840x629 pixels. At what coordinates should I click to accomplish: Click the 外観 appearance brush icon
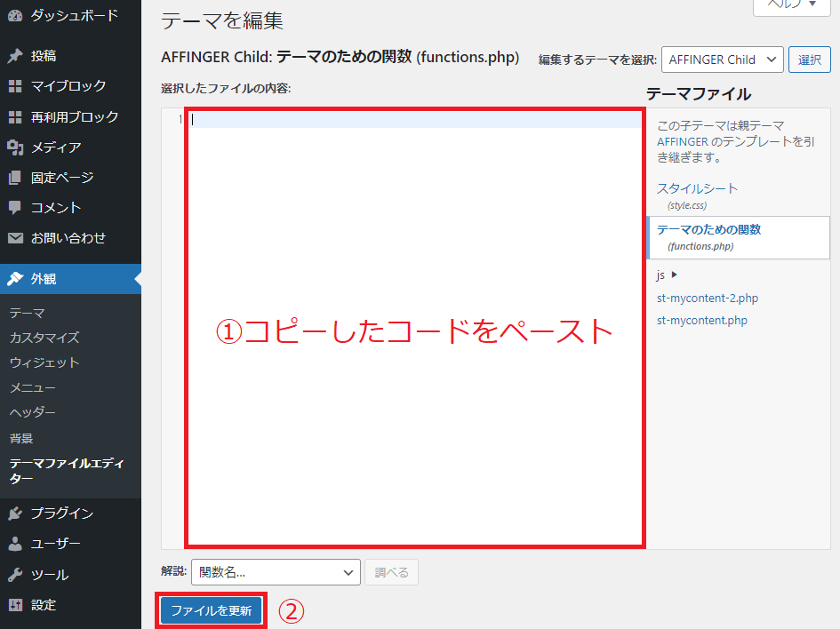coord(13,276)
